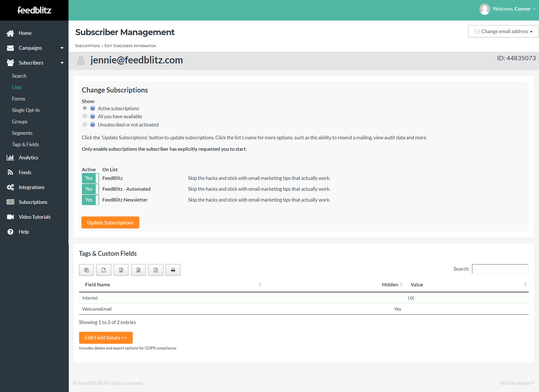This screenshot has height=392, width=539.
Task: Click the WelcomeEmail field row
Action: click(x=304, y=309)
